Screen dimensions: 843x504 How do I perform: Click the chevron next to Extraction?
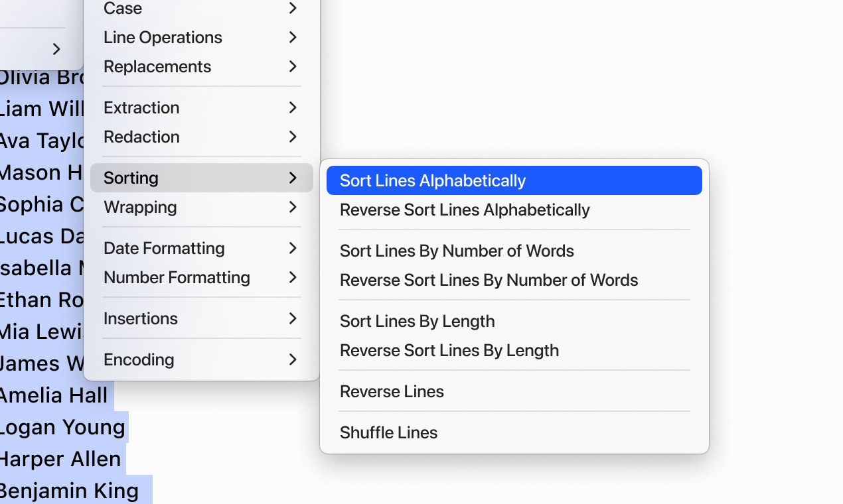[x=293, y=107]
